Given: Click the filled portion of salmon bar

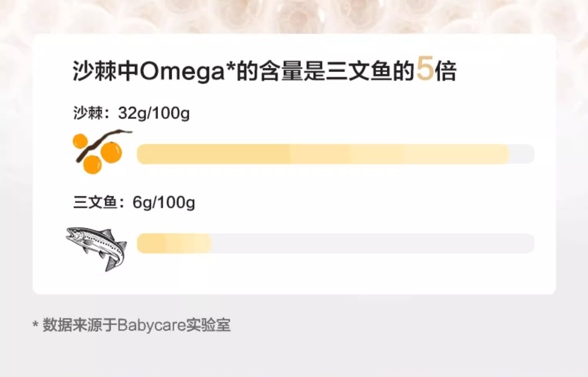Looking at the screenshot, I should (x=174, y=243).
